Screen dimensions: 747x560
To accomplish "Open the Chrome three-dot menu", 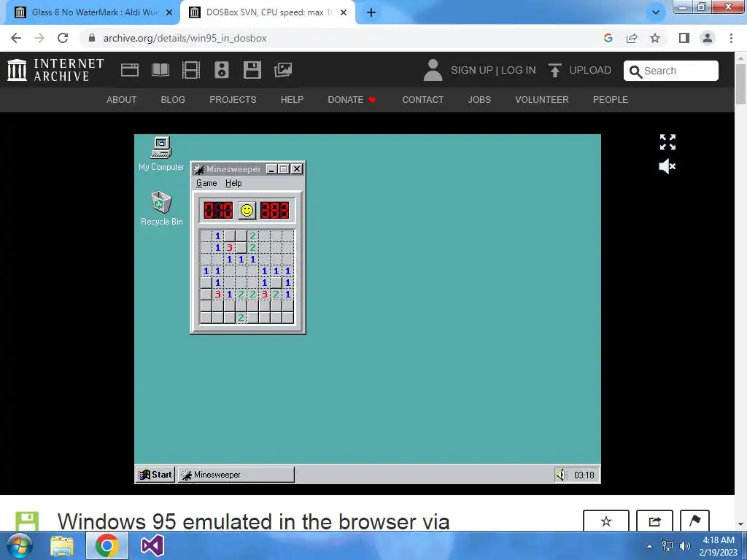I will [x=731, y=38].
